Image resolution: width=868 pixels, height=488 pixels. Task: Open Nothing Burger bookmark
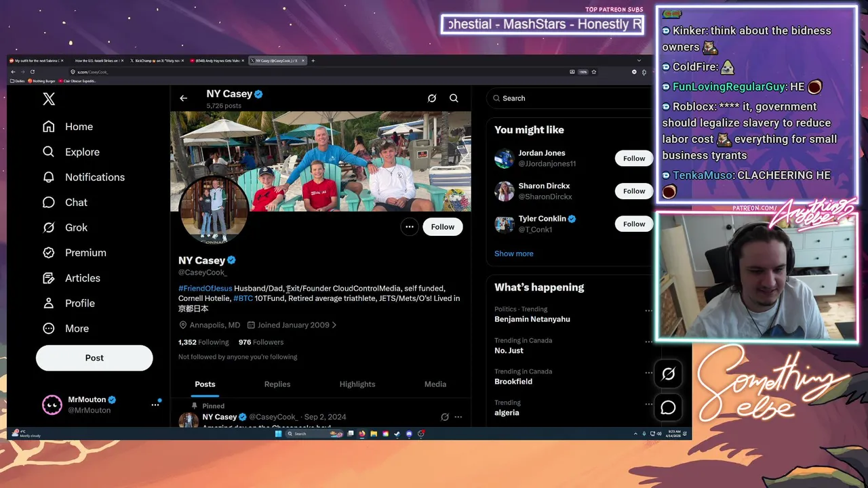click(41, 81)
